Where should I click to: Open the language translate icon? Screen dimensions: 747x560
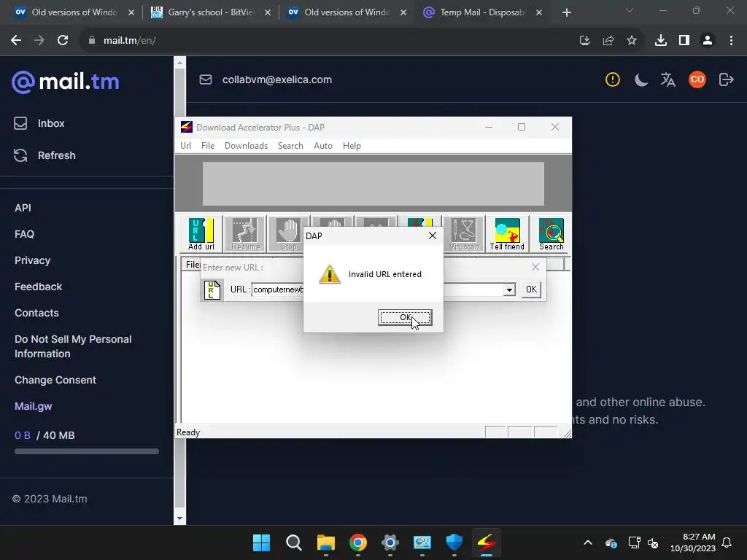coord(668,79)
